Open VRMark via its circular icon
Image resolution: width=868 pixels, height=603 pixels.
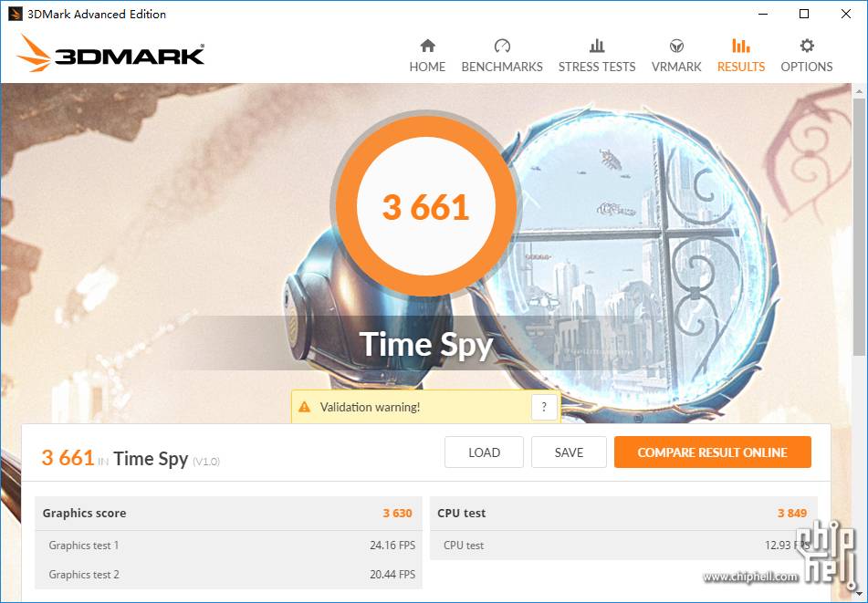[x=676, y=46]
